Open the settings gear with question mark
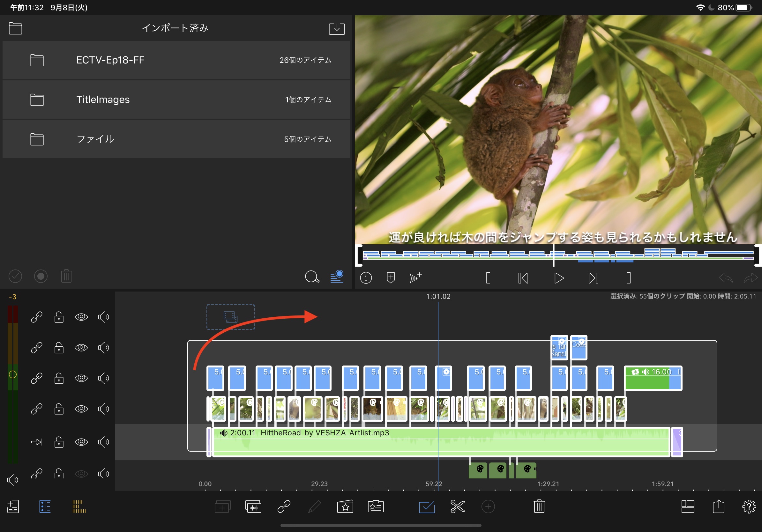 [749, 506]
